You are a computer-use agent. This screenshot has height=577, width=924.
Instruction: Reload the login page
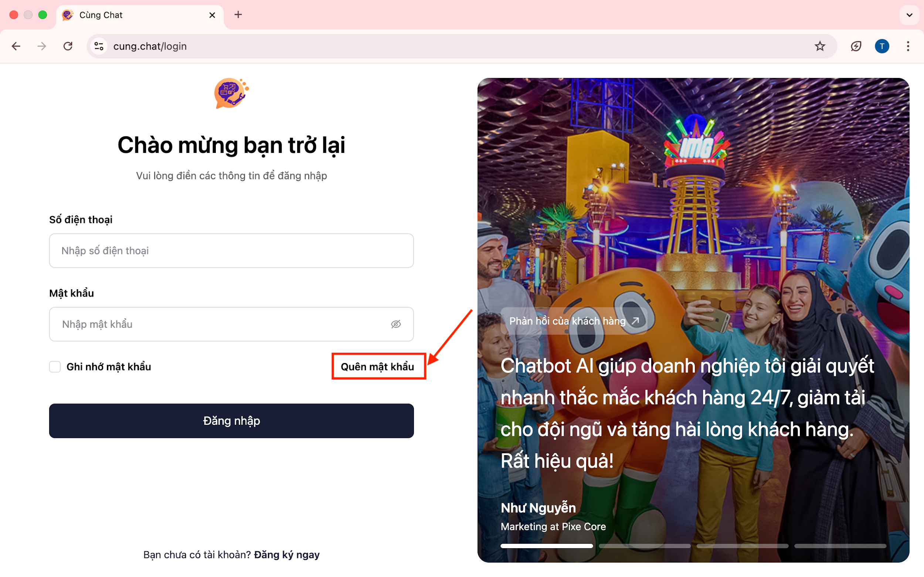point(68,46)
